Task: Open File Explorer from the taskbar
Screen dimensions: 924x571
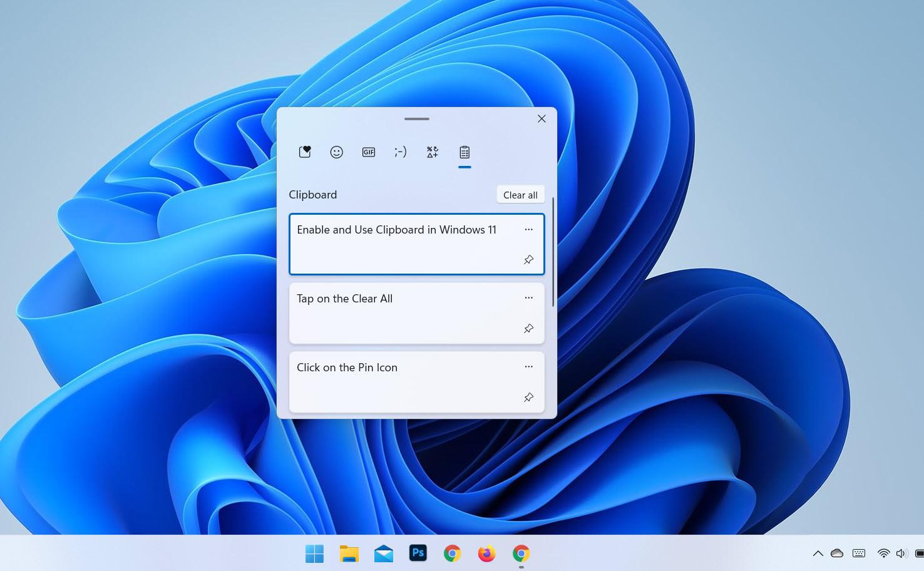Action: 349,553
